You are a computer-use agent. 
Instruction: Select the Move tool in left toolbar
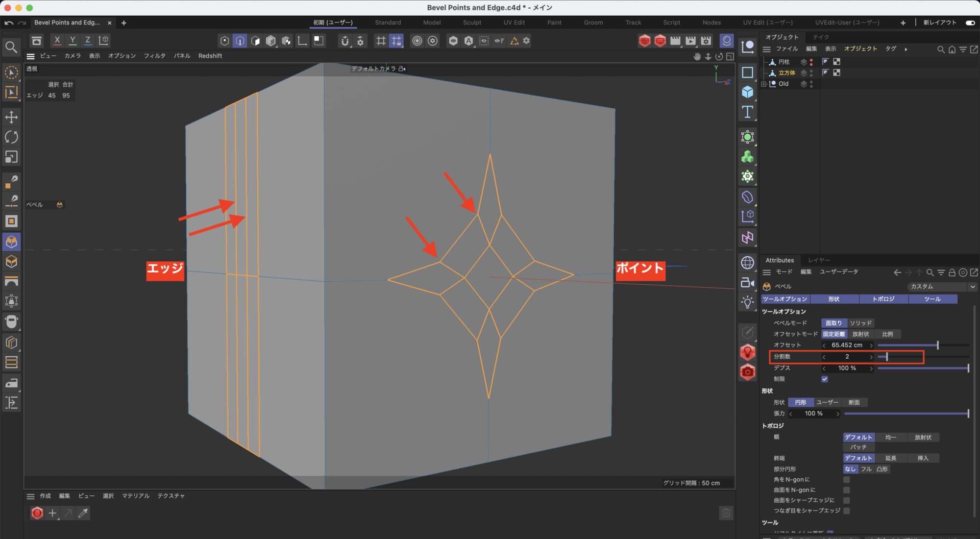tap(11, 117)
